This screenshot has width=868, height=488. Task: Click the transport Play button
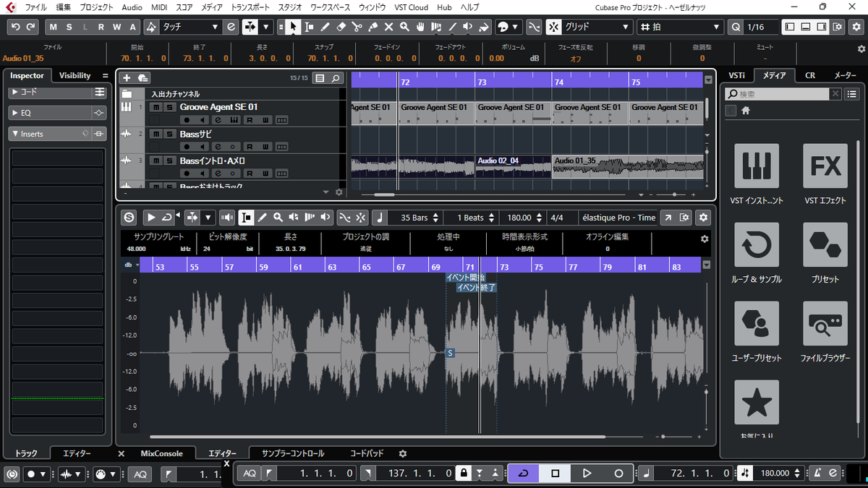point(587,473)
